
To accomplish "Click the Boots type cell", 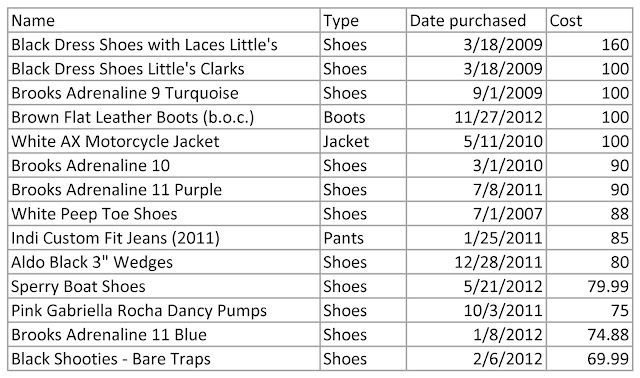I will click(x=363, y=117).
